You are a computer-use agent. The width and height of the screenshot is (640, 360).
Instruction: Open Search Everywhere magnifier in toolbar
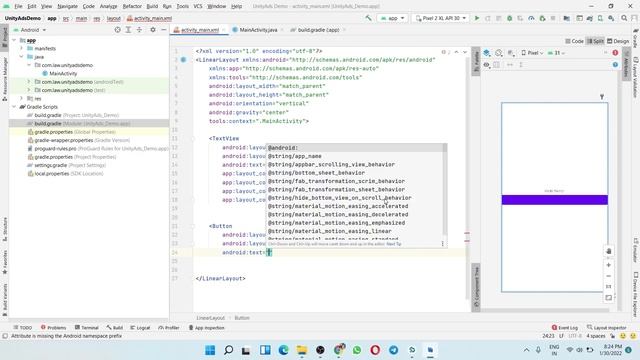coord(624,18)
